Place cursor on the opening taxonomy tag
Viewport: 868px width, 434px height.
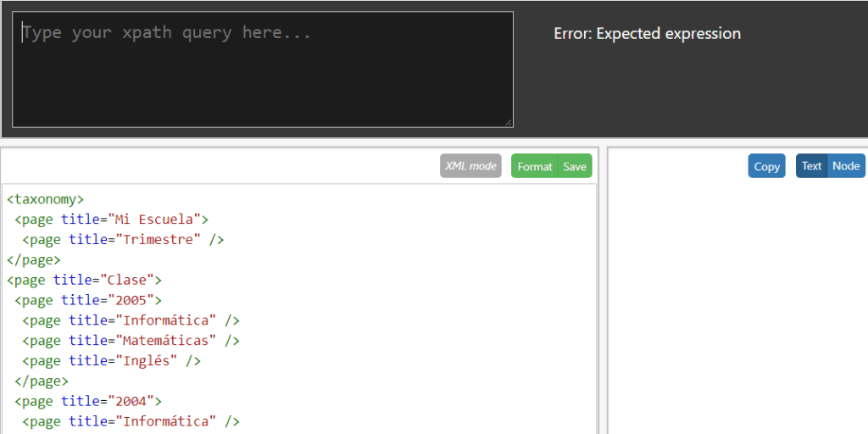[x=45, y=199]
